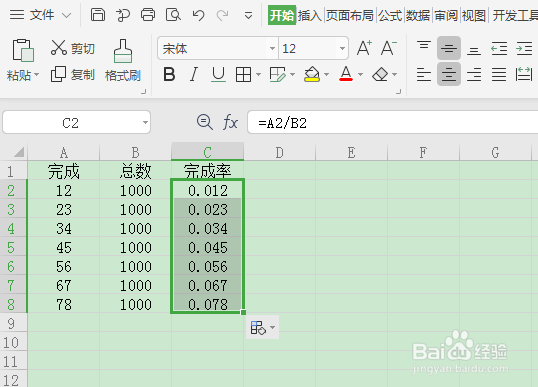Click the zoom magnifier in formula bar
The height and width of the screenshot is (387, 538).
(x=205, y=122)
